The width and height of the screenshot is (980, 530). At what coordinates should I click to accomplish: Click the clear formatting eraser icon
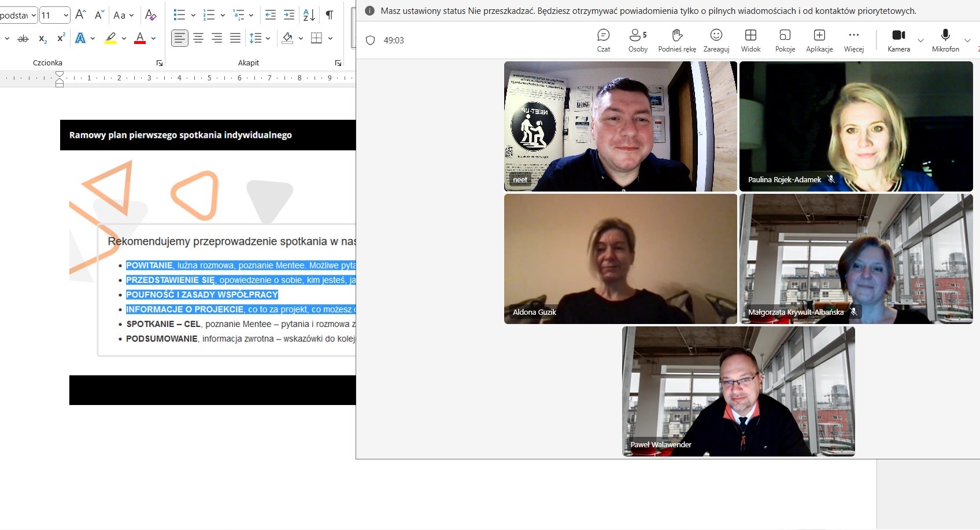click(x=150, y=15)
